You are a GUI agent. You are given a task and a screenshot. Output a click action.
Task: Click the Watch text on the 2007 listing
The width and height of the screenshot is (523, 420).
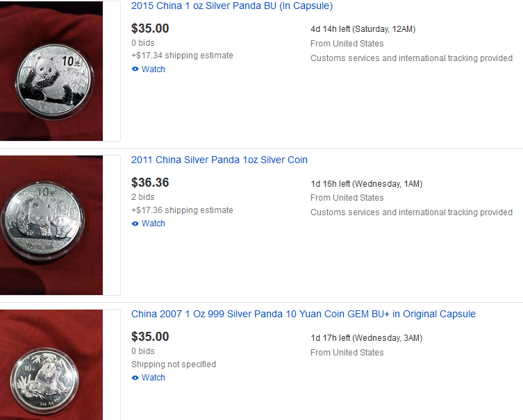tap(153, 378)
